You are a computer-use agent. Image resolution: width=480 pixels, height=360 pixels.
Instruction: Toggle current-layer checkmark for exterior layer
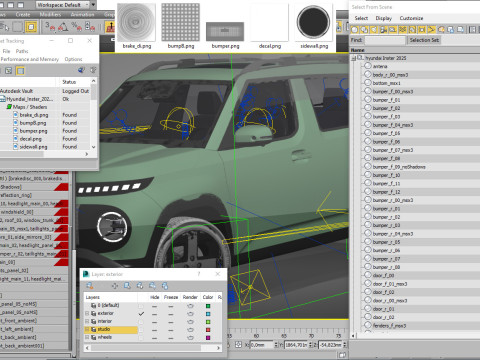141,314
